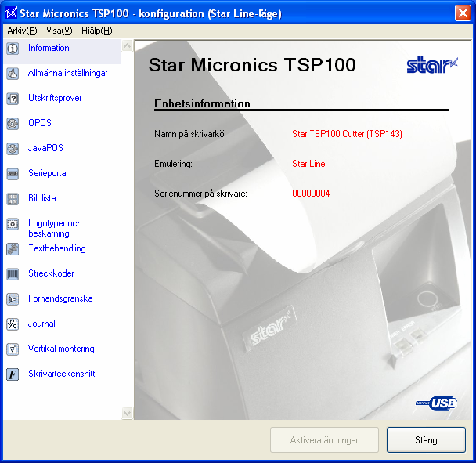Click the Bildlista grid icon
The image size is (476, 463).
click(x=13, y=199)
